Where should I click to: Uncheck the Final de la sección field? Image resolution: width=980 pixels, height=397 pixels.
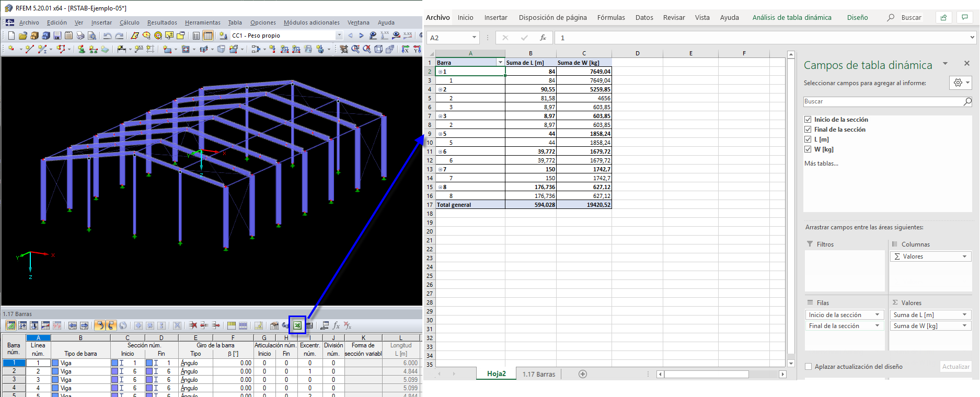point(808,130)
